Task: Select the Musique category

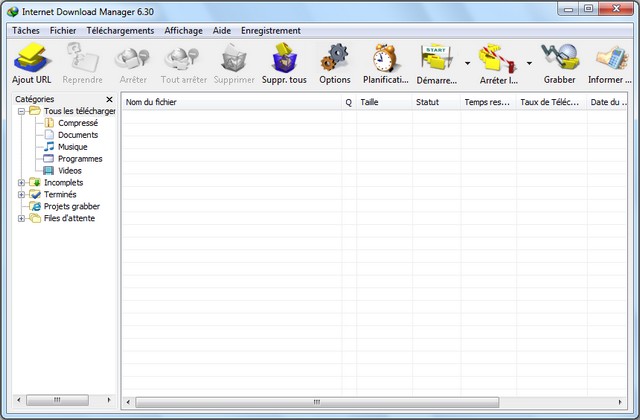Action: tap(72, 147)
